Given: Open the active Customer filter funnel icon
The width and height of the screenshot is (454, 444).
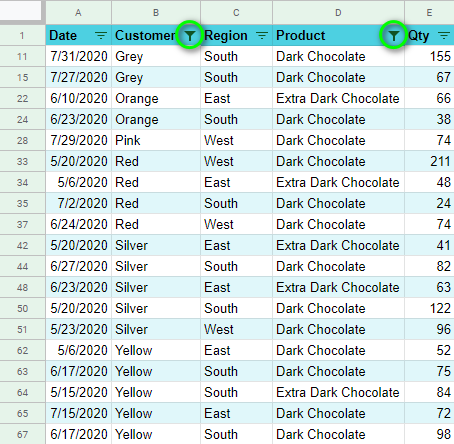Looking at the screenshot, I should (190, 35).
